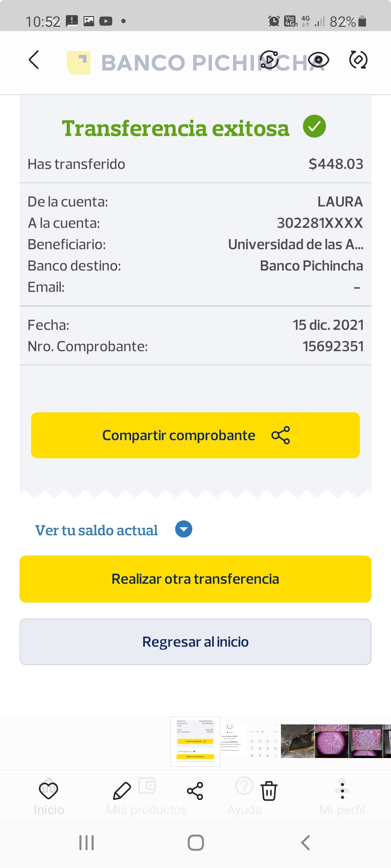Click Regresar al inicio button
The width and height of the screenshot is (391, 868).
tap(195, 642)
